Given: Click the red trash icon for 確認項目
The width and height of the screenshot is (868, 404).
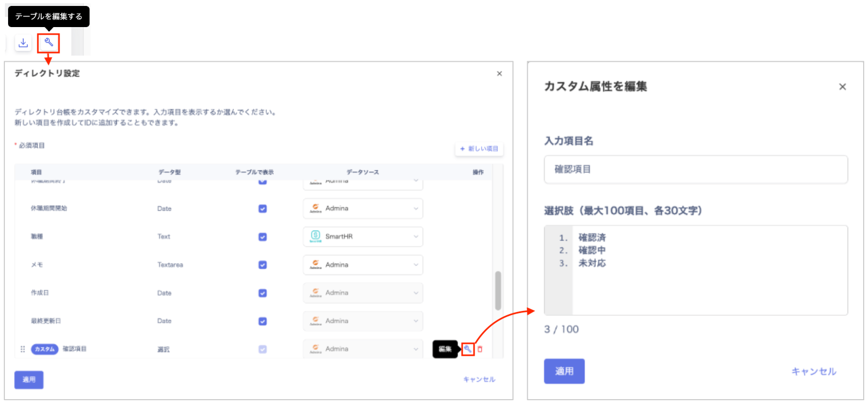Looking at the screenshot, I should click(480, 349).
